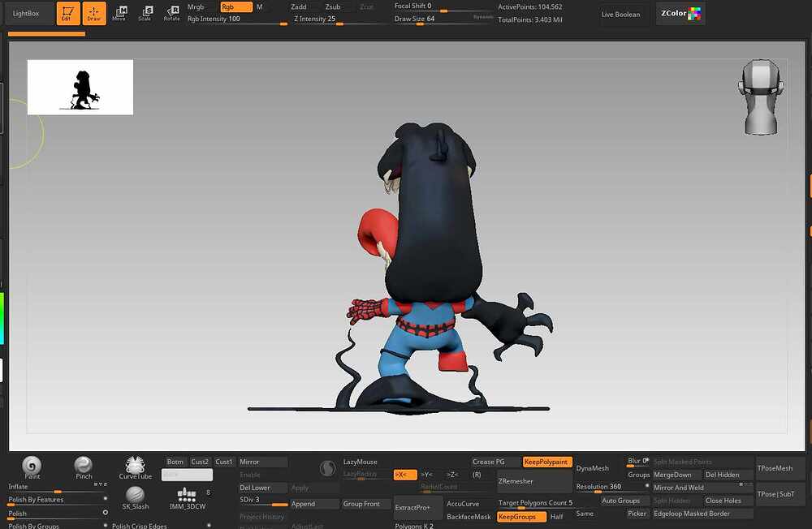Select the Rotate transform icon
The height and width of the screenshot is (529, 812).
[x=172, y=13]
